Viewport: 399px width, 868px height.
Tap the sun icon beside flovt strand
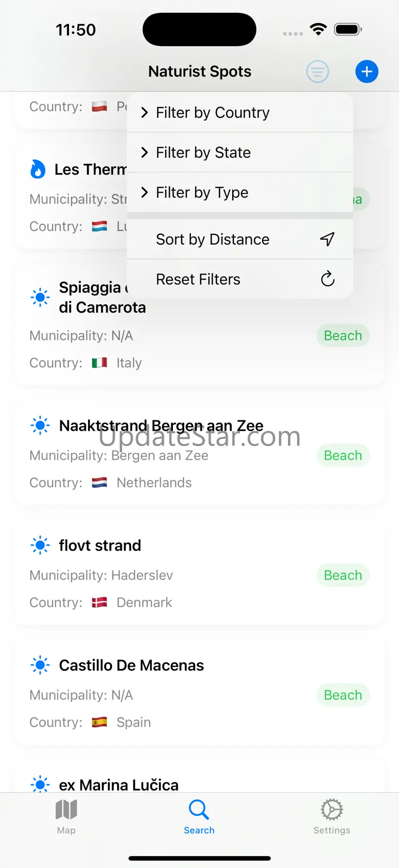(40, 545)
